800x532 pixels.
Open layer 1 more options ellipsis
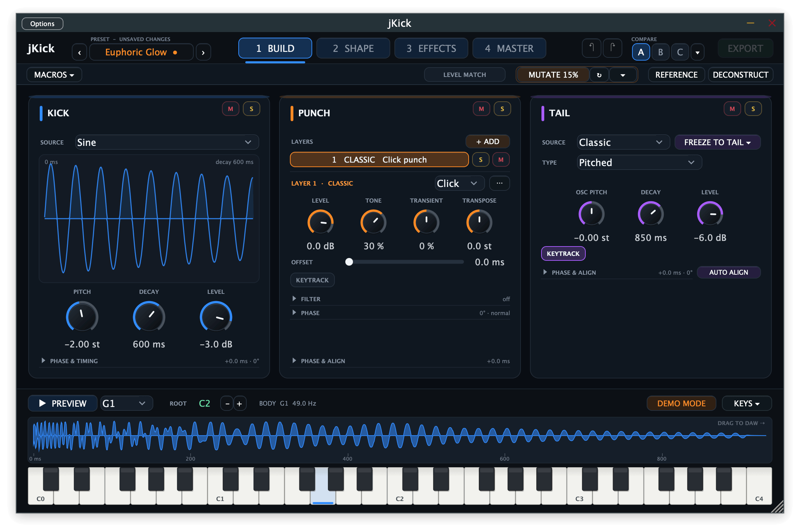(x=500, y=183)
